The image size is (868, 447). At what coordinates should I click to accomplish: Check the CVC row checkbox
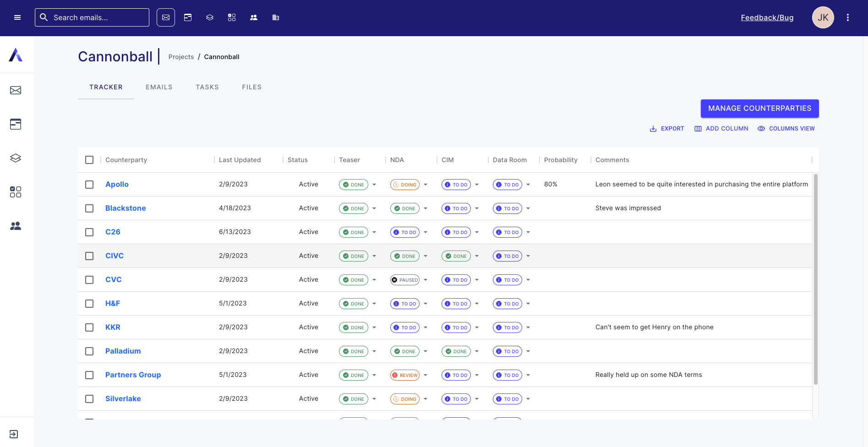tap(89, 280)
